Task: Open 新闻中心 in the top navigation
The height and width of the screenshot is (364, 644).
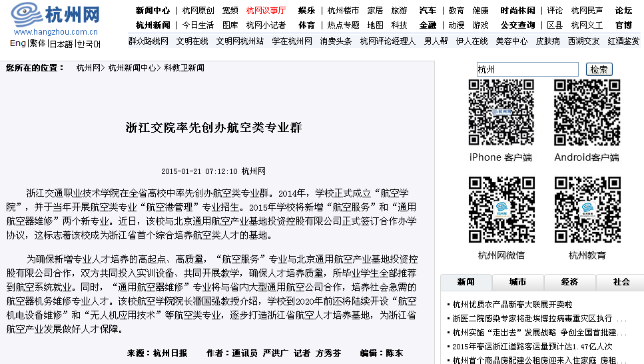Action: coord(153,11)
